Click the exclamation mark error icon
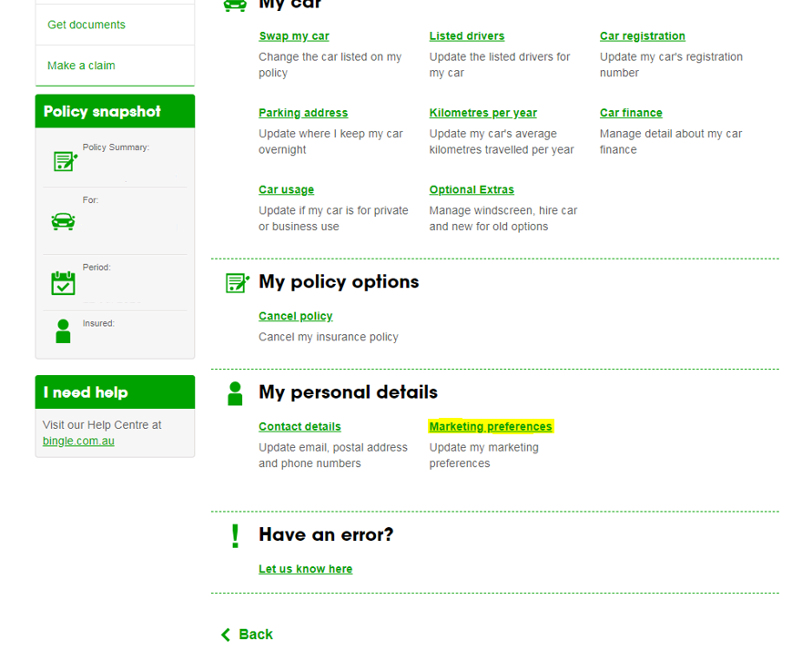The height and width of the screenshot is (650, 812). coord(235,536)
